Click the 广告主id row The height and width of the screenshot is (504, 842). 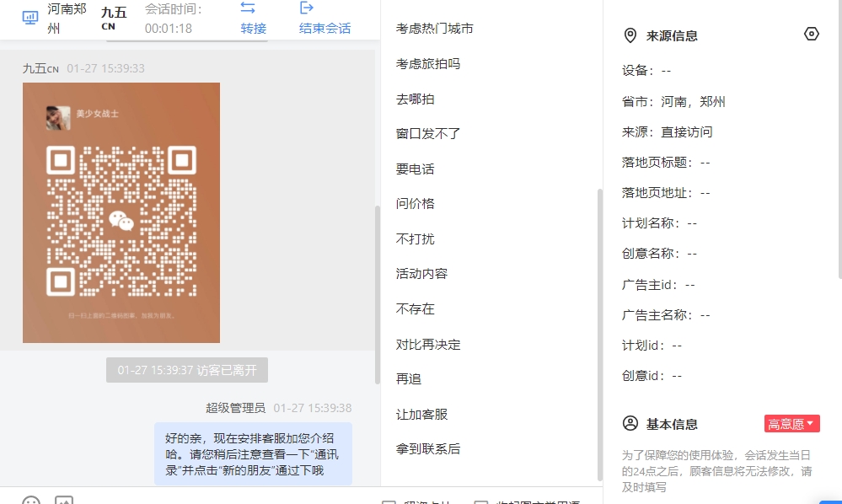(x=658, y=285)
